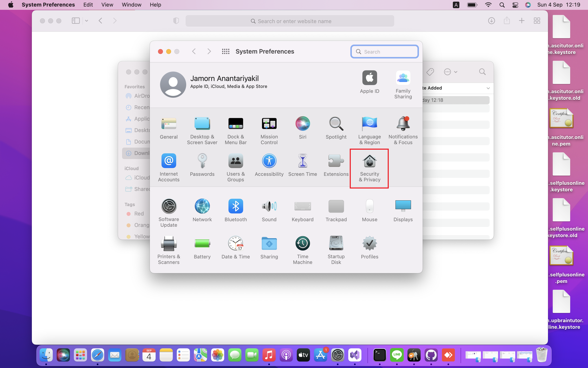Viewport: 588px width, 368px height.
Task: Open Profiles preferences
Action: [370, 248]
